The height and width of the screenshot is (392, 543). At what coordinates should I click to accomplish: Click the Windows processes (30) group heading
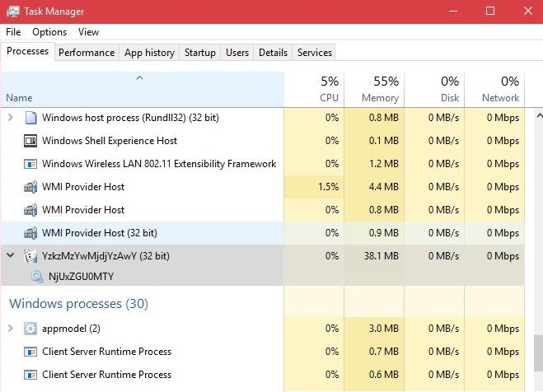point(78,304)
